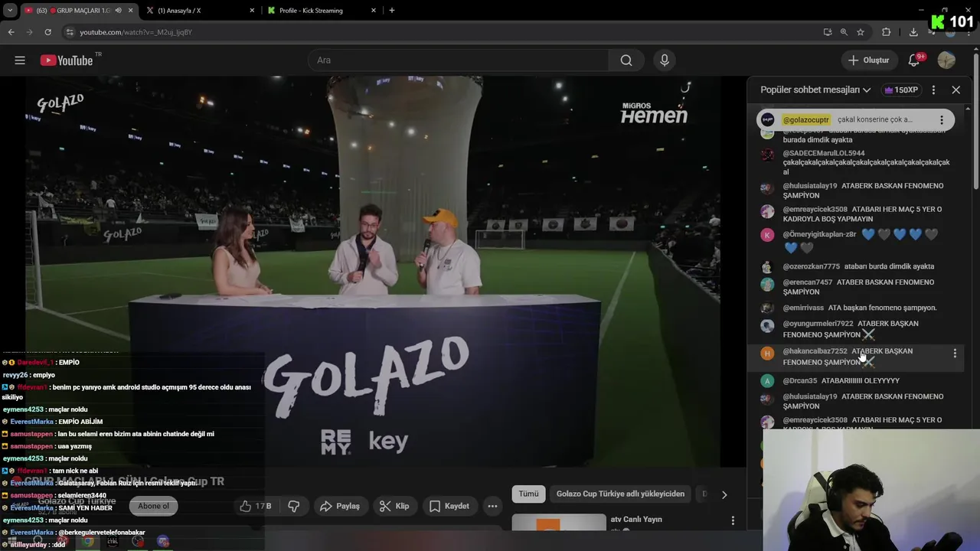Open the taskbar search icon
This screenshot has height=551, width=980.
(38, 541)
